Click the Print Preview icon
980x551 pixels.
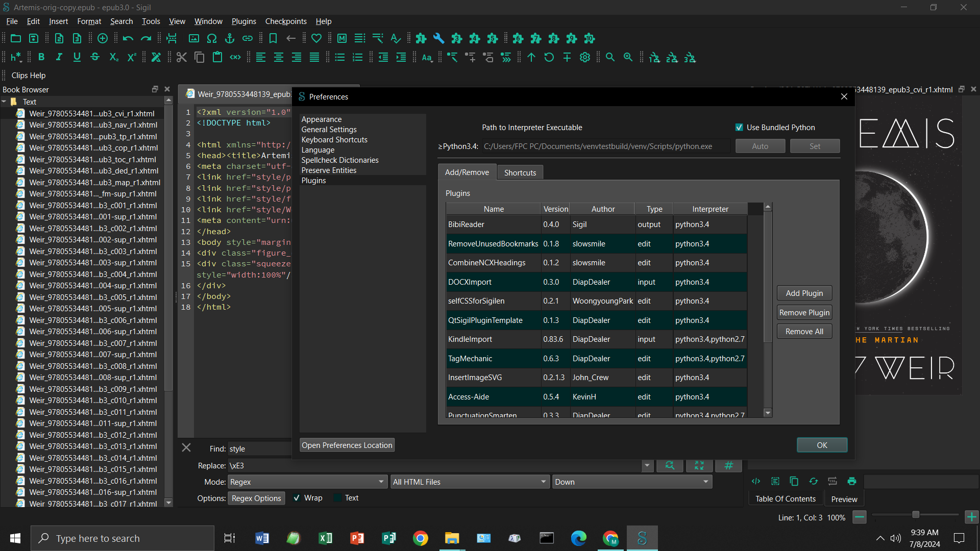[851, 481]
